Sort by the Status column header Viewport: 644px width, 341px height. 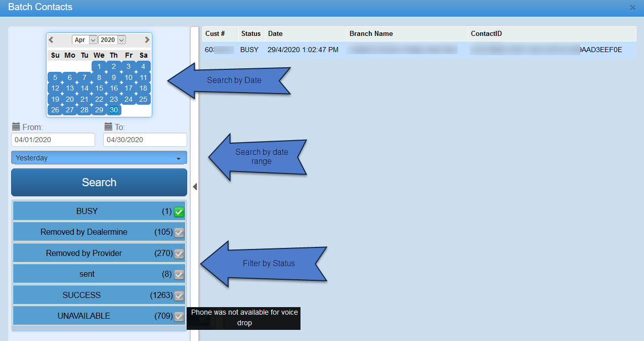(x=251, y=34)
